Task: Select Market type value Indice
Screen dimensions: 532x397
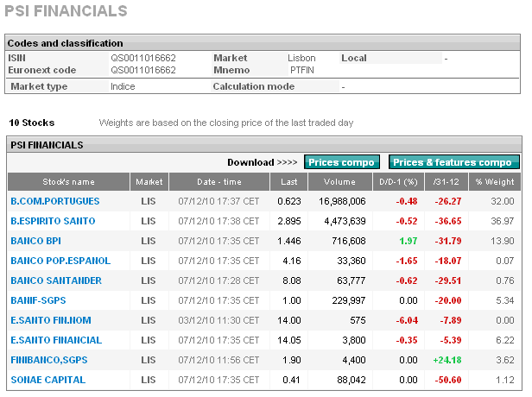Action: (123, 86)
